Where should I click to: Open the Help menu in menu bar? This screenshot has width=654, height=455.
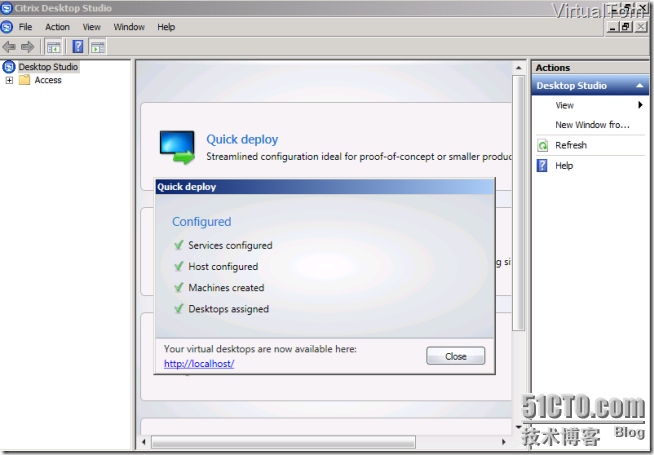click(166, 27)
